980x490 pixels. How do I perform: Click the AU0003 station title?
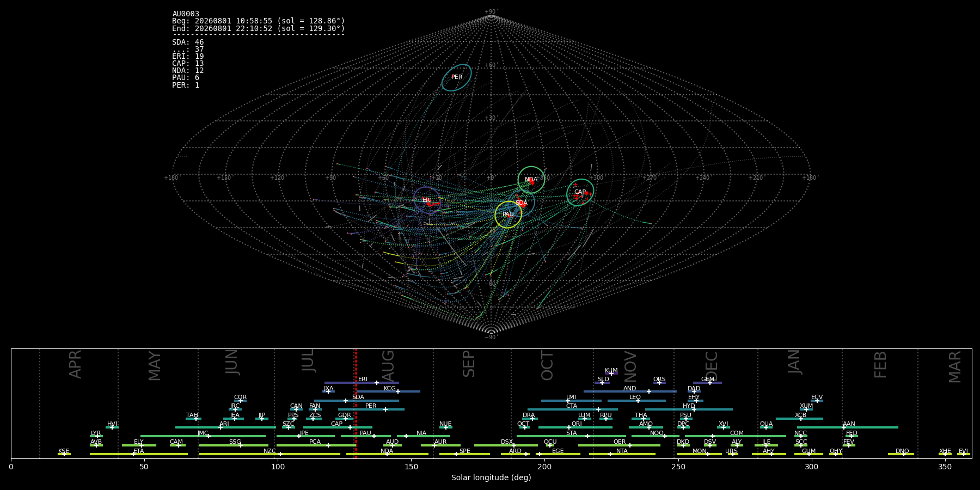pos(186,14)
